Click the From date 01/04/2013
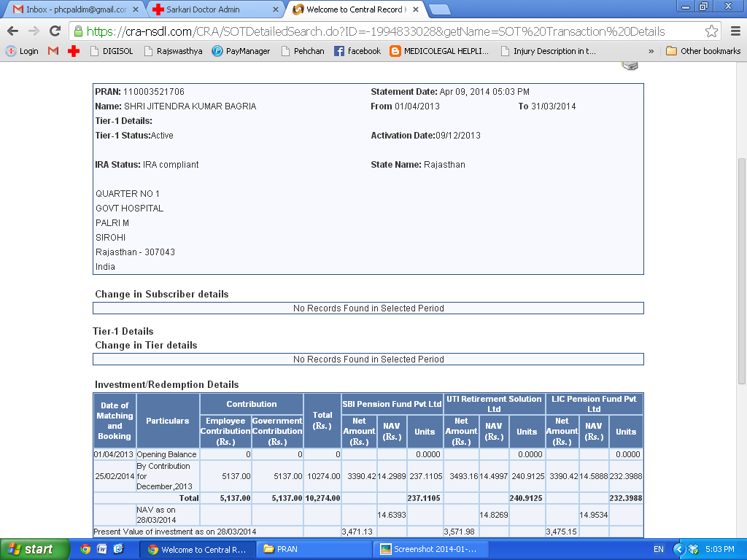This screenshot has height=560, width=747. click(x=417, y=106)
